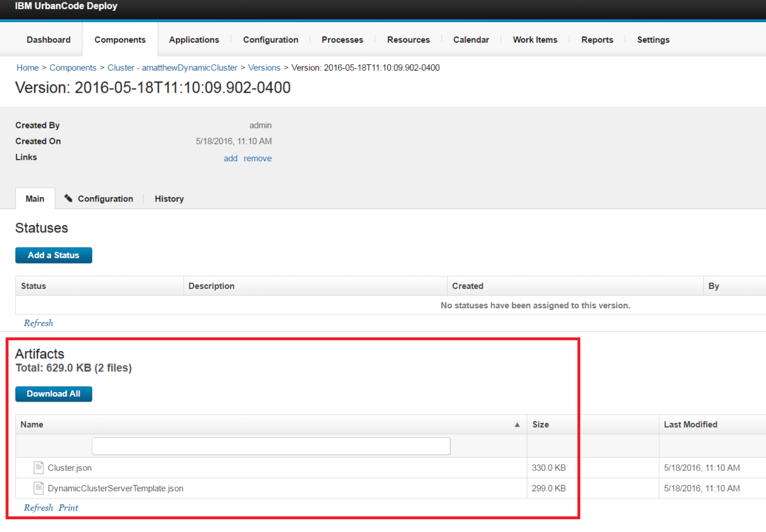This screenshot has height=532, width=766.
Task: Open the Versions breadcrumb link
Action: click(264, 68)
